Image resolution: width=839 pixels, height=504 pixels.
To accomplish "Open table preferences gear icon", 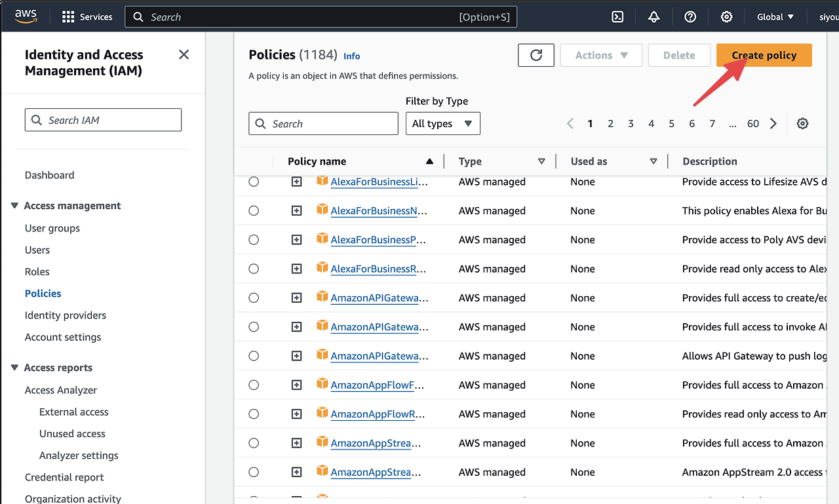I will pyautogui.click(x=802, y=123).
